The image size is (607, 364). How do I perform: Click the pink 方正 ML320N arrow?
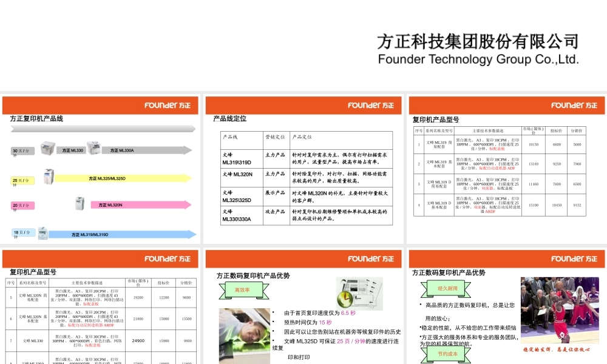point(141,205)
